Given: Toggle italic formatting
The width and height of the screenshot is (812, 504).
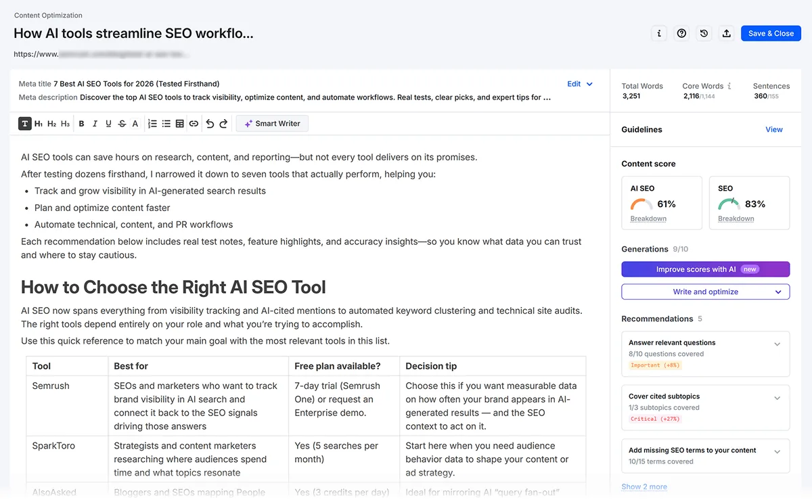Looking at the screenshot, I should tap(95, 124).
